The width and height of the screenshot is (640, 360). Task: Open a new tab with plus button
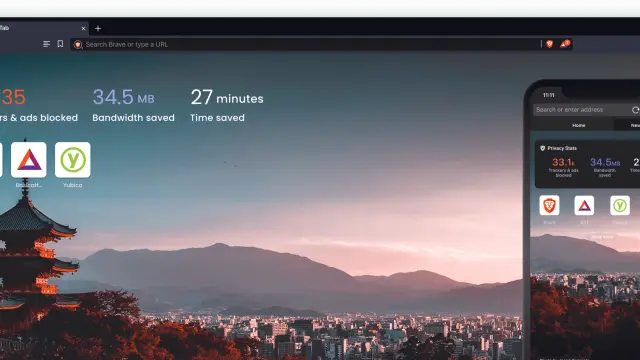tap(98, 29)
